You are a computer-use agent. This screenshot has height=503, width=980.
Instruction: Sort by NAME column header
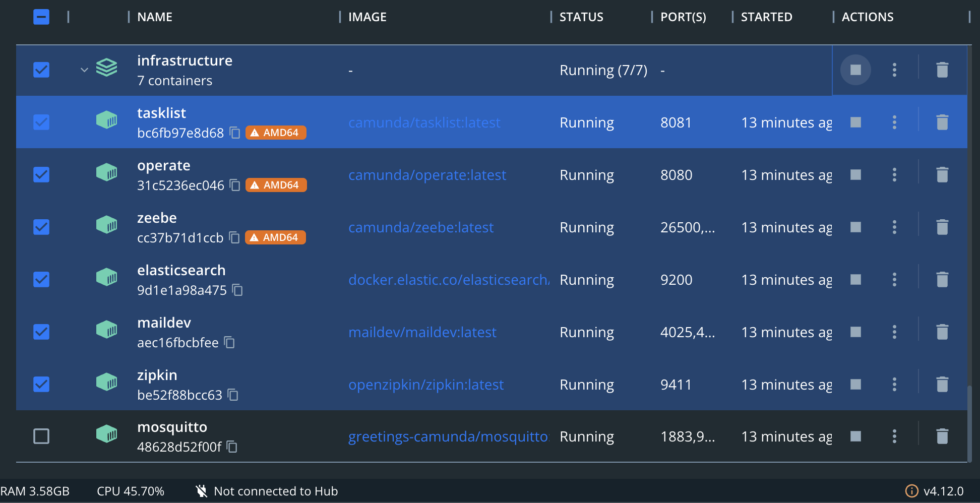(x=155, y=17)
